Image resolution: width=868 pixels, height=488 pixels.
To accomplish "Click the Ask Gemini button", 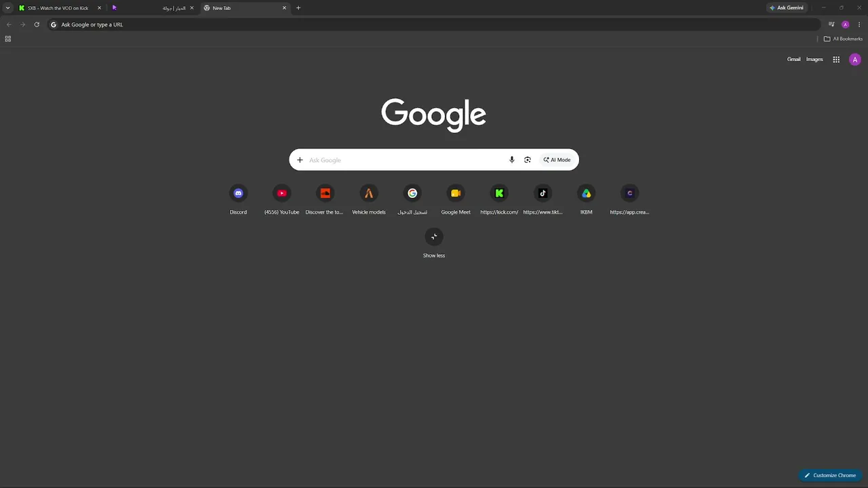I will [x=787, y=8].
